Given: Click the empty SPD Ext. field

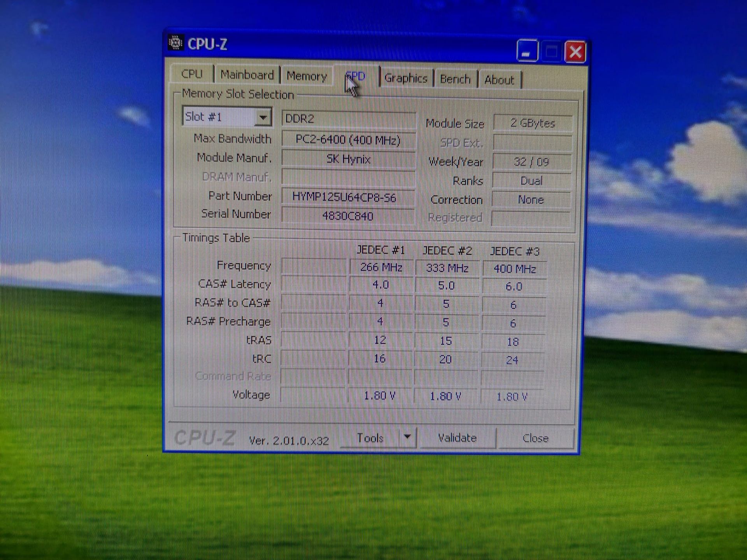Looking at the screenshot, I should click(532, 143).
